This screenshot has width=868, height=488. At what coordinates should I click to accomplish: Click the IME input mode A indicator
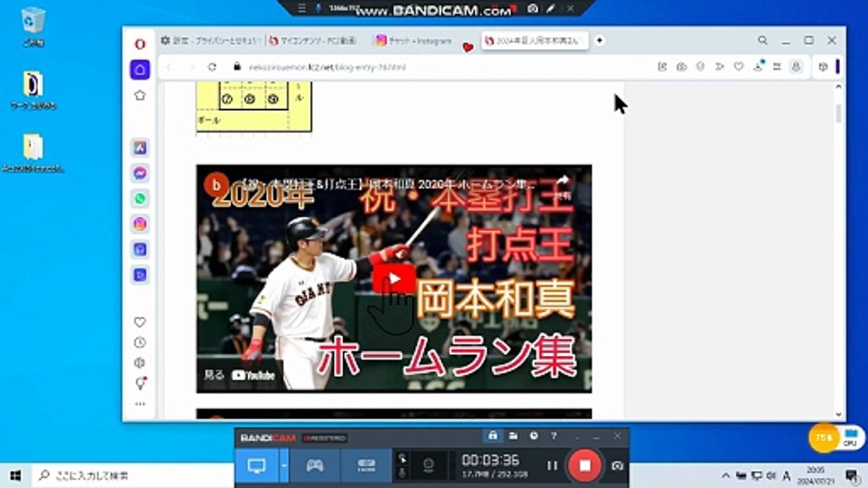(787, 475)
